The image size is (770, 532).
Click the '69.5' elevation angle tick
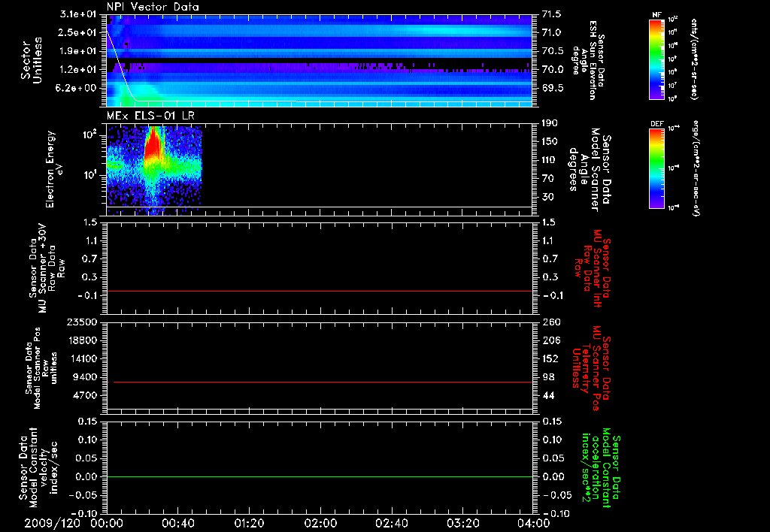click(552, 89)
